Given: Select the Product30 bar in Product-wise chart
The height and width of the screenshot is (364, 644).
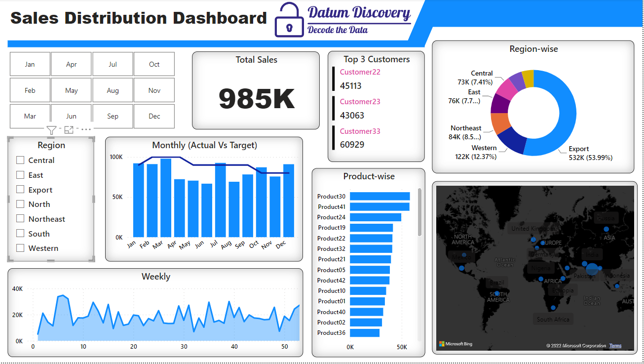Looking at the screenshot, I should click(379, 197).
